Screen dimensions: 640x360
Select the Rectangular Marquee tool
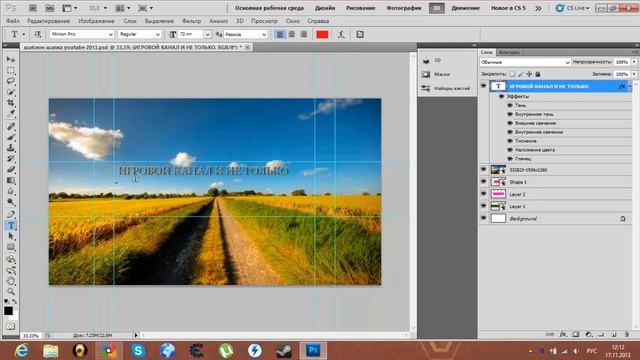pos(11,70)
